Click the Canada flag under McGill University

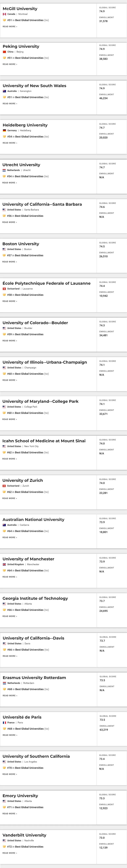click(x=4, y=14)
